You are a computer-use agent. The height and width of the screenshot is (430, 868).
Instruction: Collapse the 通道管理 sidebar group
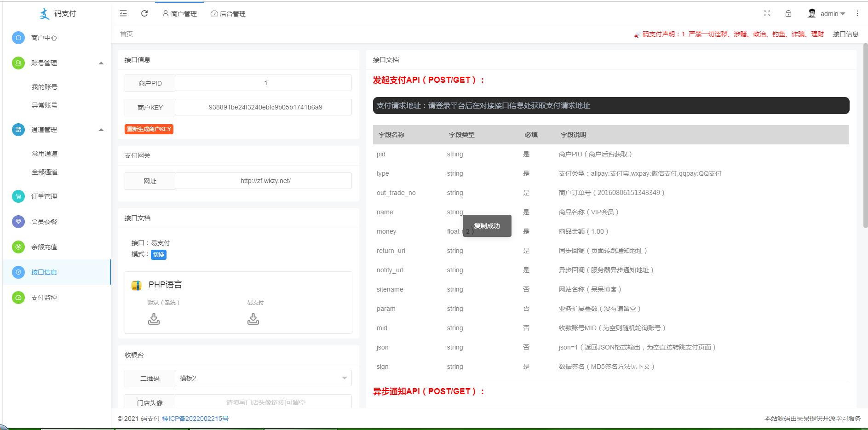(101, 130)
